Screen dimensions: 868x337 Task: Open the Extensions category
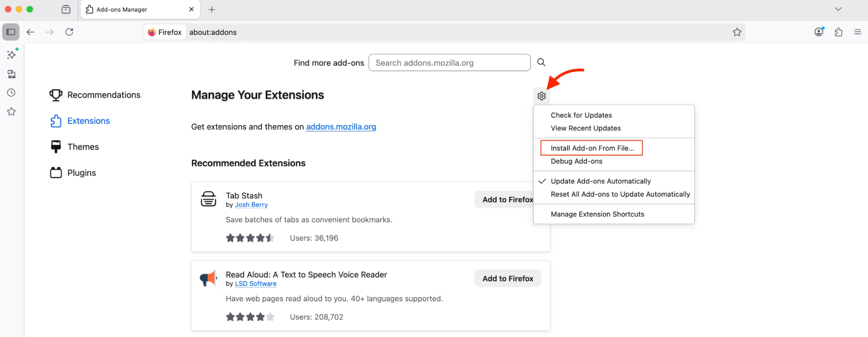click(x=81, y=121)
